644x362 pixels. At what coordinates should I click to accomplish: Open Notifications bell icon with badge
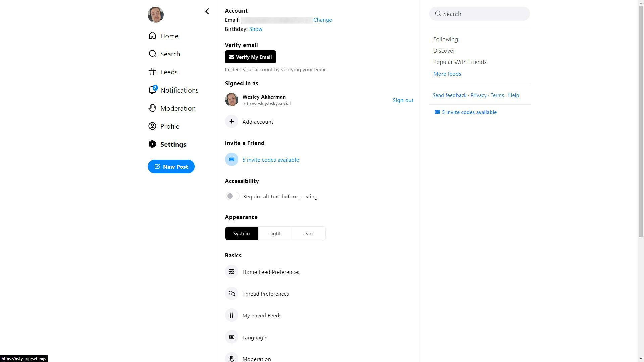point(152,90)
